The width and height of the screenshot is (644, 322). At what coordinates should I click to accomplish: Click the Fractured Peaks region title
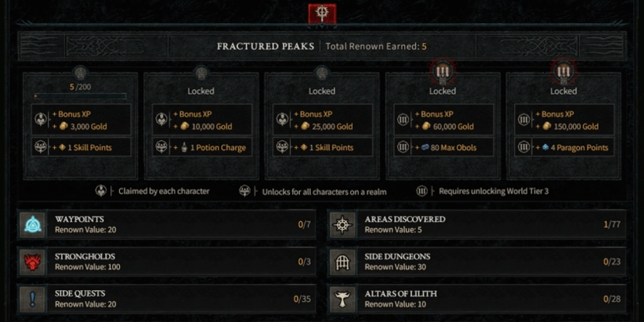pyautogui.click(x=266, y=46)
